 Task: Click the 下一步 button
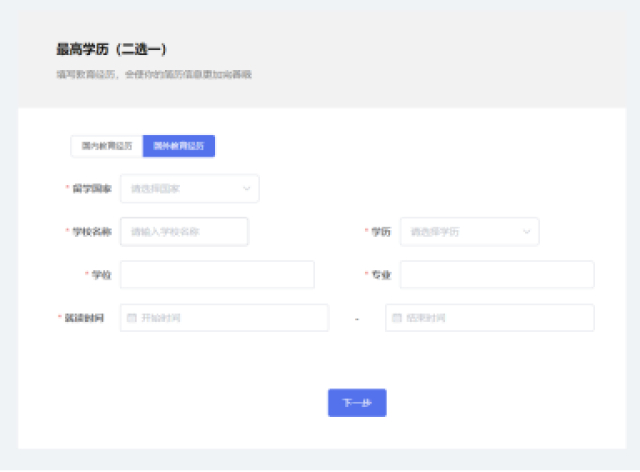[357, 403]
